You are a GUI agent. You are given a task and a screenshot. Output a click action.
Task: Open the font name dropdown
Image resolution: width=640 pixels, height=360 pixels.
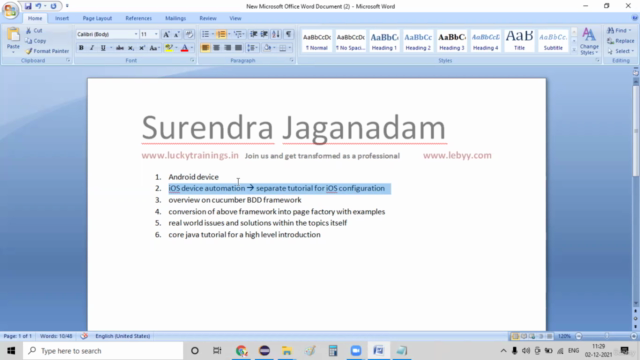[x=136, y=34]
